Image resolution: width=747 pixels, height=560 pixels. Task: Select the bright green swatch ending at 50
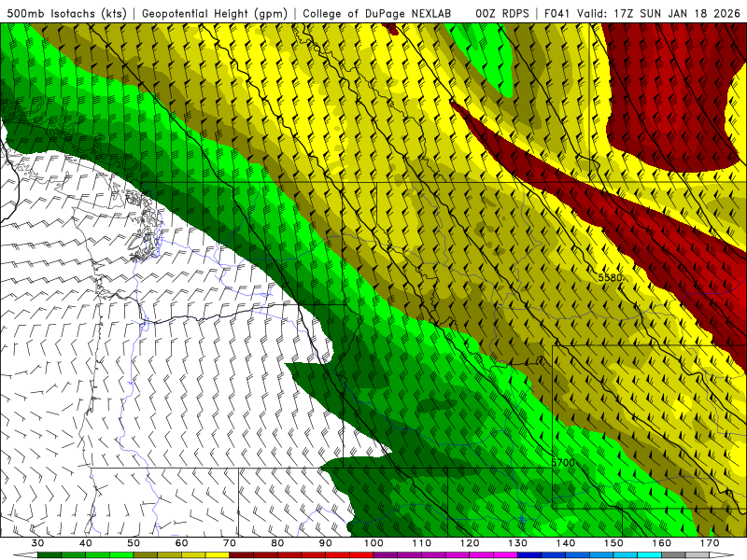121,555
